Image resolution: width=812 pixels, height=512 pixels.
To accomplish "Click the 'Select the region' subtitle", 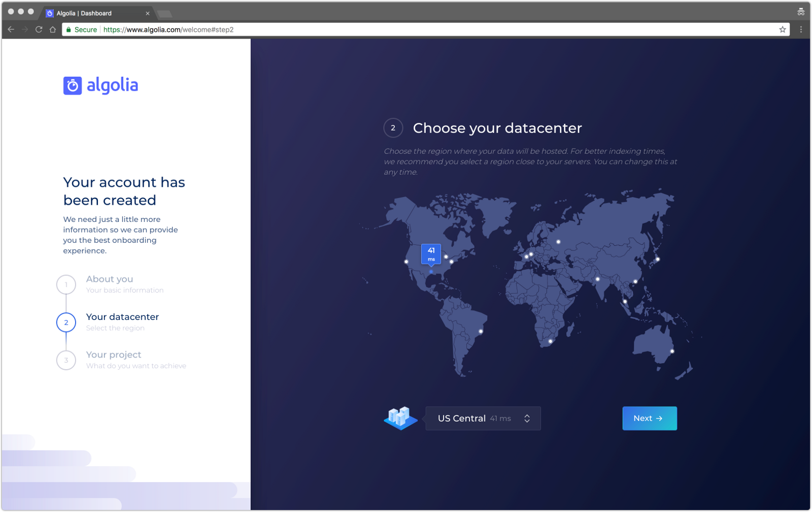I will (115, 328).
